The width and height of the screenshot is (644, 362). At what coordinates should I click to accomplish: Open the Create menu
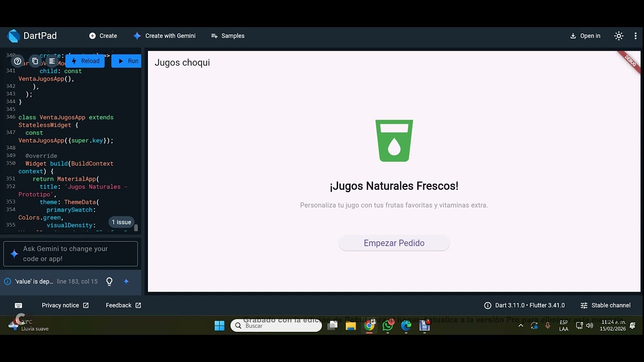pyautogui.click(x=103, y=36)
